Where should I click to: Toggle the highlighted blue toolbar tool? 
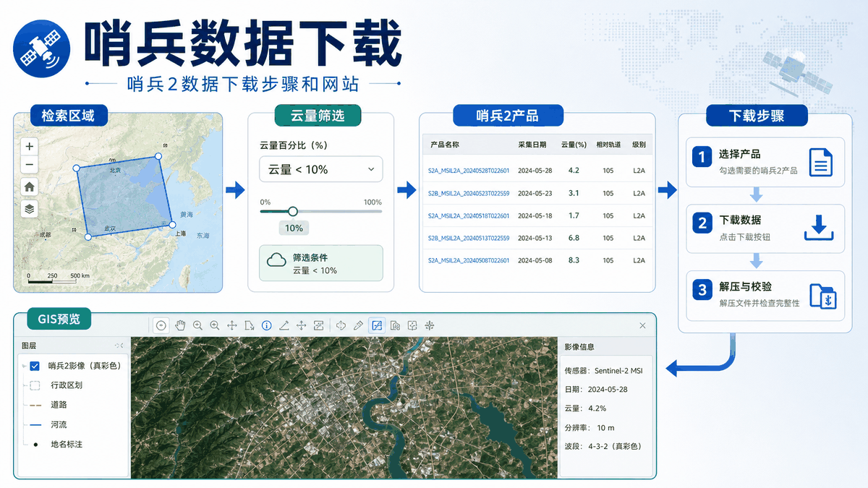click(377, 326)
